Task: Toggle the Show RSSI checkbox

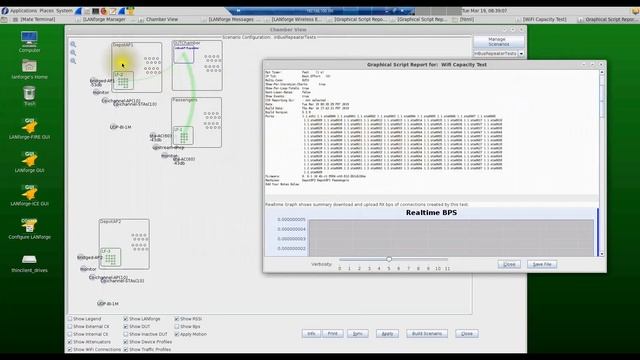Action: click(x=177, y=319)
